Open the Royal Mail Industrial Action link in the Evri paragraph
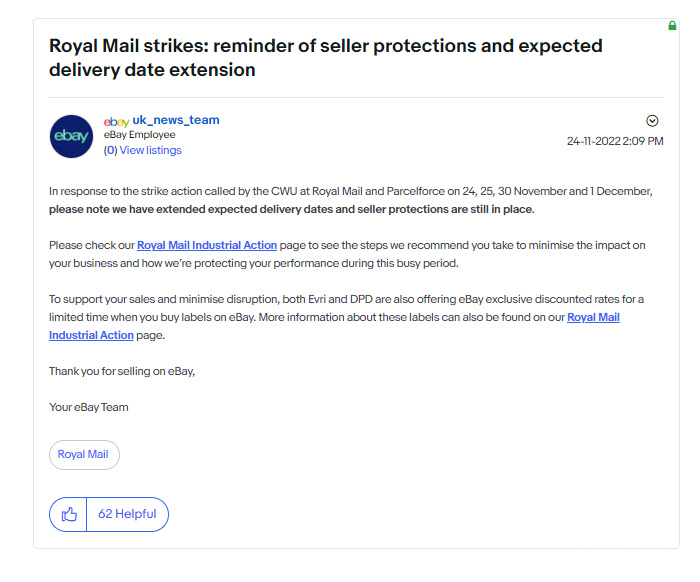 click(593, 318)
